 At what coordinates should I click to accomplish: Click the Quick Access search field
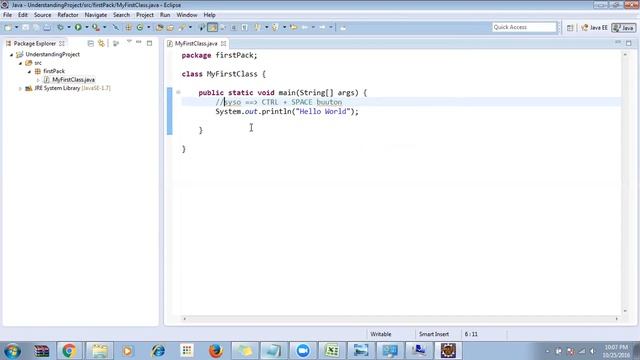(x=524, y=27)
